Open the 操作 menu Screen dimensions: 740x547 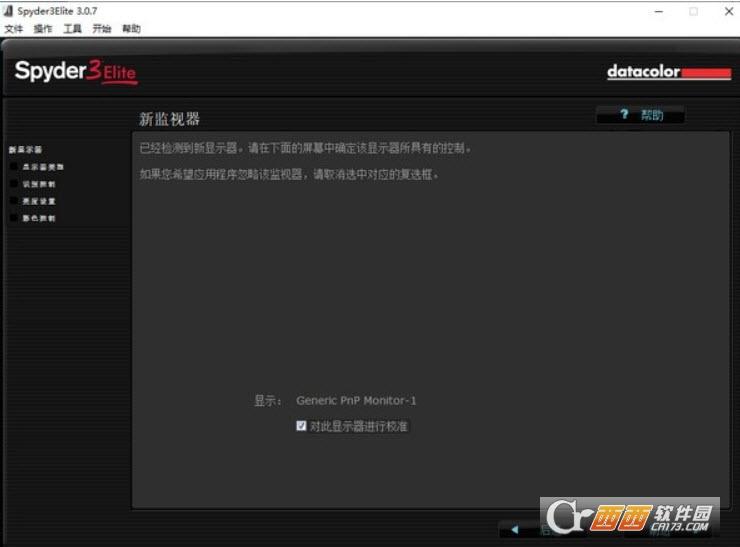tap(43, 29)
